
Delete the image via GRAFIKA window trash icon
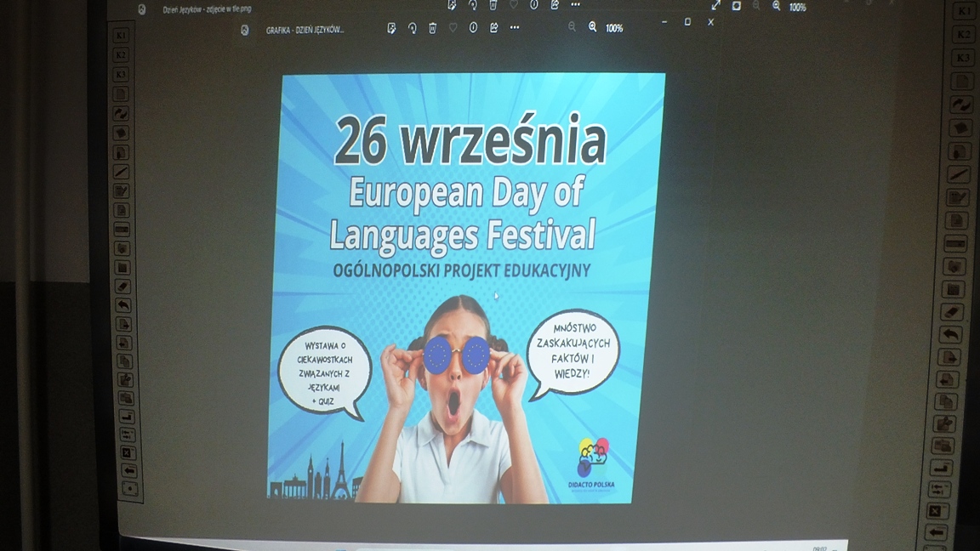click(432, 28)
